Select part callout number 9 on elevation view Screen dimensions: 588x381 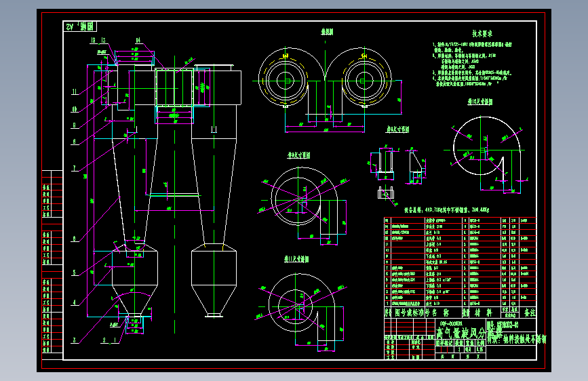click(74, 125)
